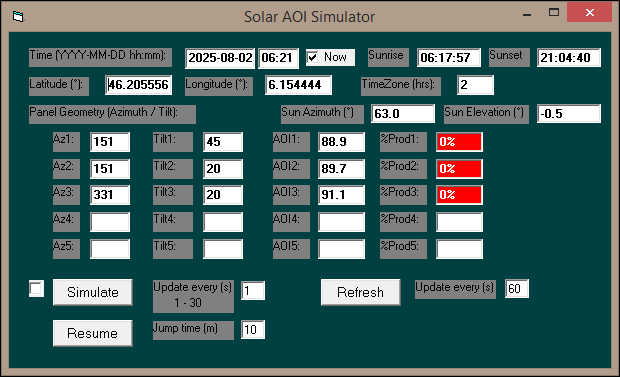Screen dimensions: 620x377
Task: Click the Sunset value 21:04:40
Action: [x=569, y=58]
